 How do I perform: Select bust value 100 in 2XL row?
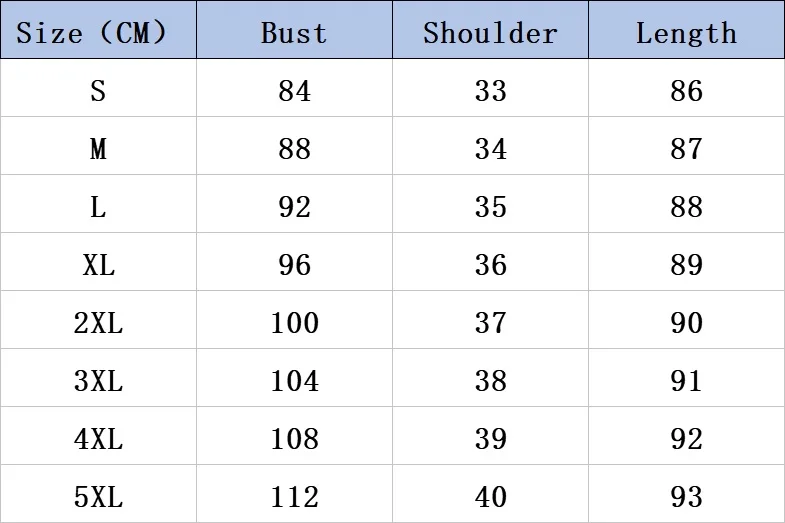(294, 323)
